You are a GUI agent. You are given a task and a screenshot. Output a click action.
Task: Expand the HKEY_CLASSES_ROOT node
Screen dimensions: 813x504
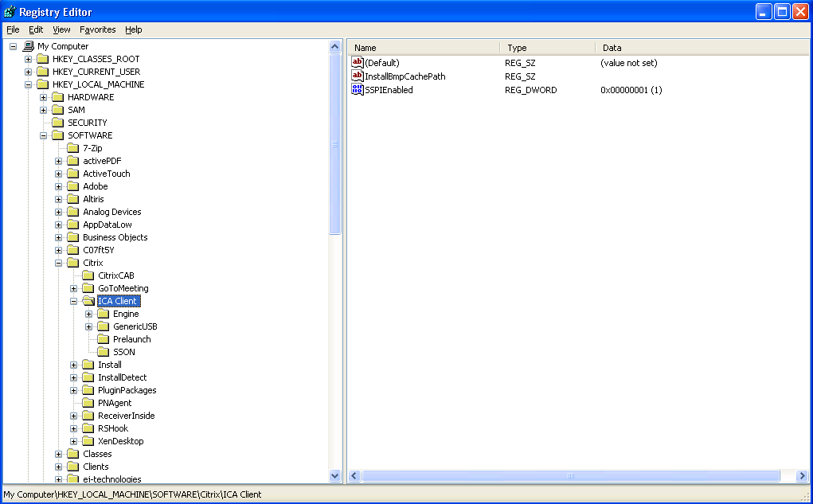pyautogui.click(x=28, y=59)
